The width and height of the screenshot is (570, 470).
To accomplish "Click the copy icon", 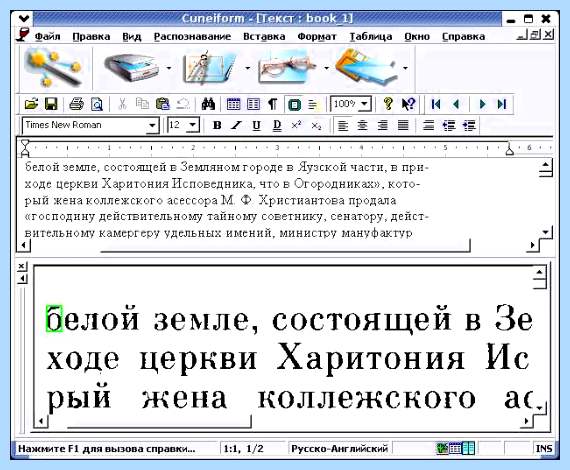I will click(142, 104).
